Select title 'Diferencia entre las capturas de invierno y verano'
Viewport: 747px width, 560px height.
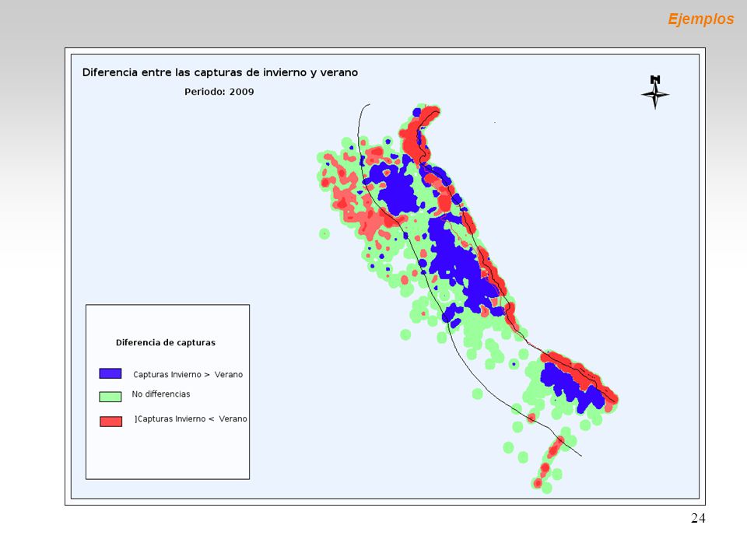220,72
